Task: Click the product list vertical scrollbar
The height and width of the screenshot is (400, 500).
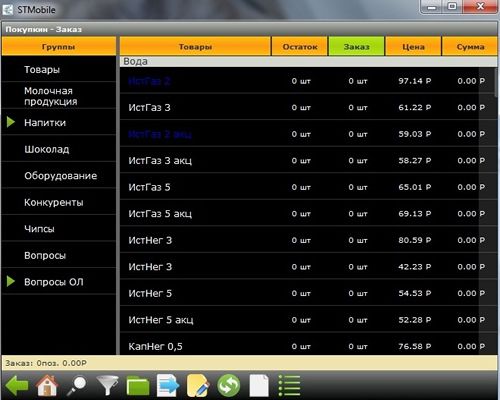Action: (x=496, y=210)
